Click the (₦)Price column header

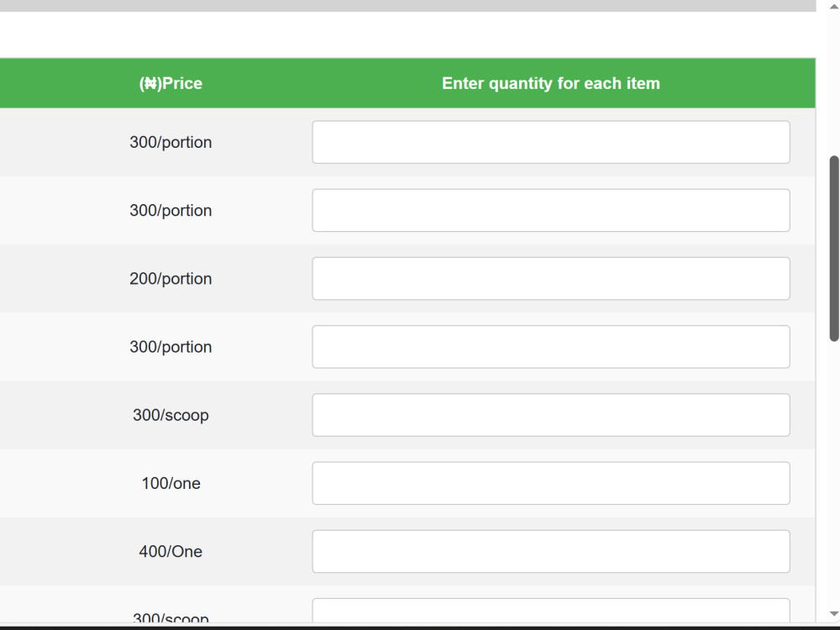point(171,83)
